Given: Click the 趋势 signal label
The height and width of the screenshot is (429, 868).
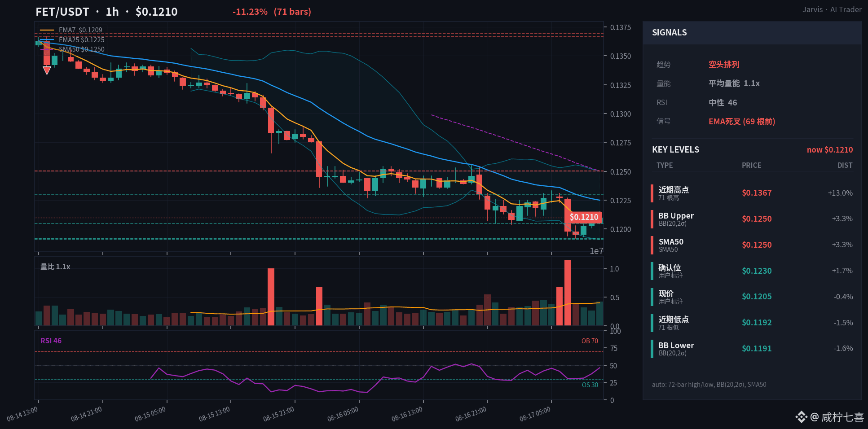Looking at the screenshot, I should coord(663,65).
